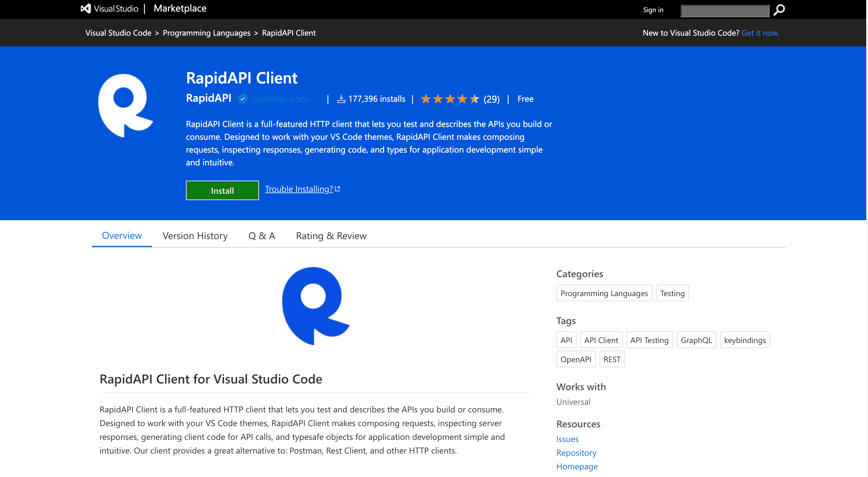Click the OpenAPI tag

point(576,359)
